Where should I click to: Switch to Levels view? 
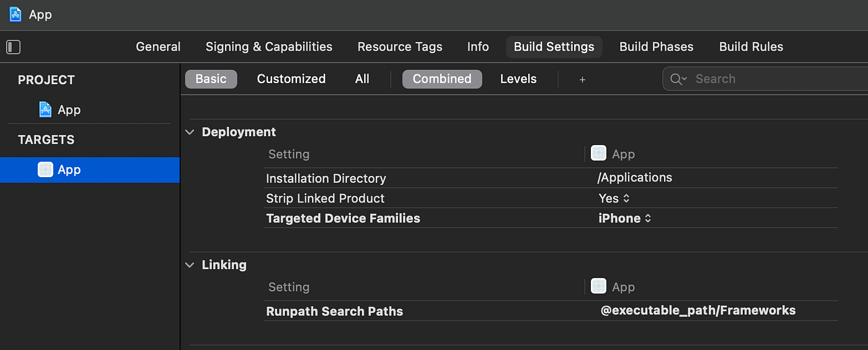tap(518, 79)
